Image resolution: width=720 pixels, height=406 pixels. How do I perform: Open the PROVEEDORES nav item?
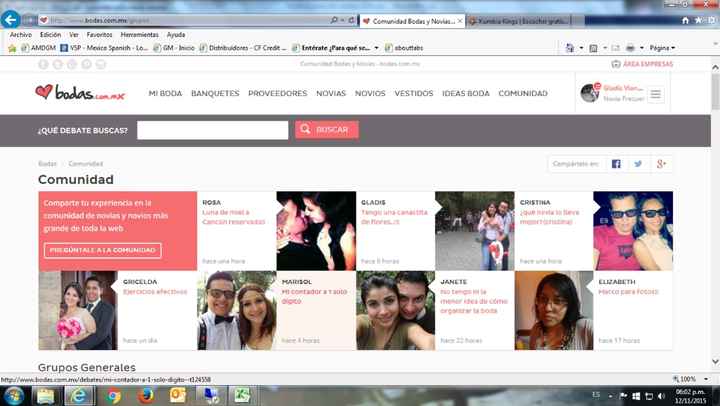(277, 93)
